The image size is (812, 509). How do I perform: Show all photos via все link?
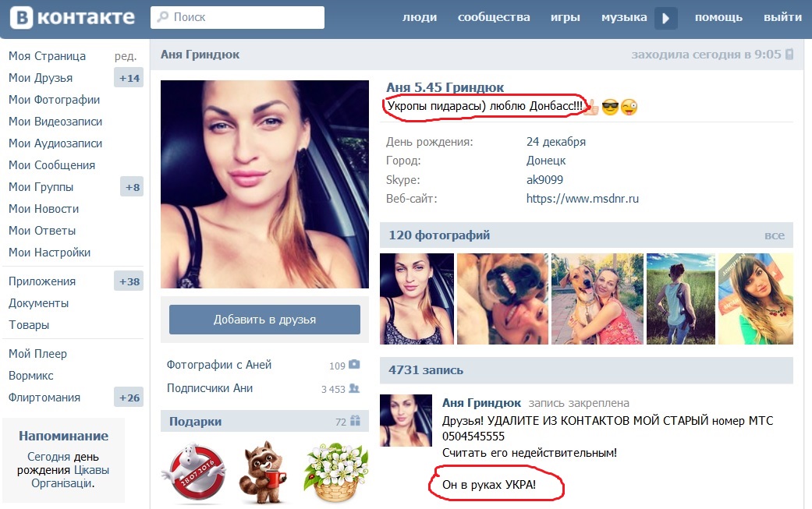pos(775,236)
